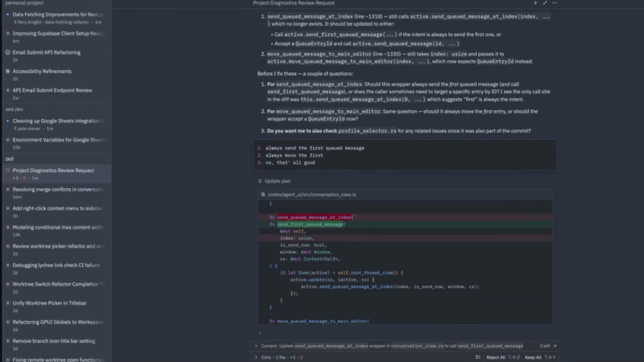This screenshot has height=362, width=644.
Task: Click the added send_first_queued_message diff line
Action: point(405,224)
